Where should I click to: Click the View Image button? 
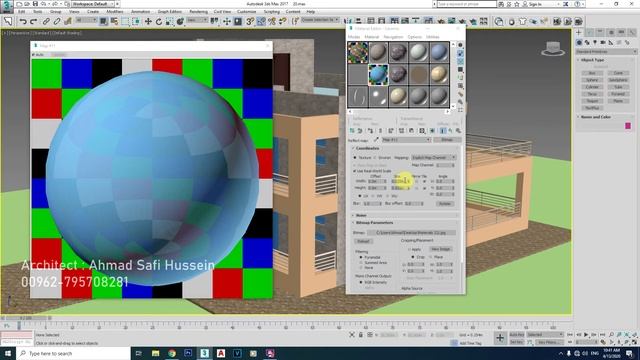[440, 249]
